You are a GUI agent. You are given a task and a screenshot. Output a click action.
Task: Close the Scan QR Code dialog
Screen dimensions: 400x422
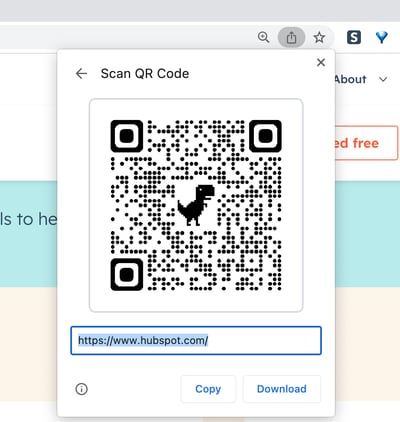321,62
